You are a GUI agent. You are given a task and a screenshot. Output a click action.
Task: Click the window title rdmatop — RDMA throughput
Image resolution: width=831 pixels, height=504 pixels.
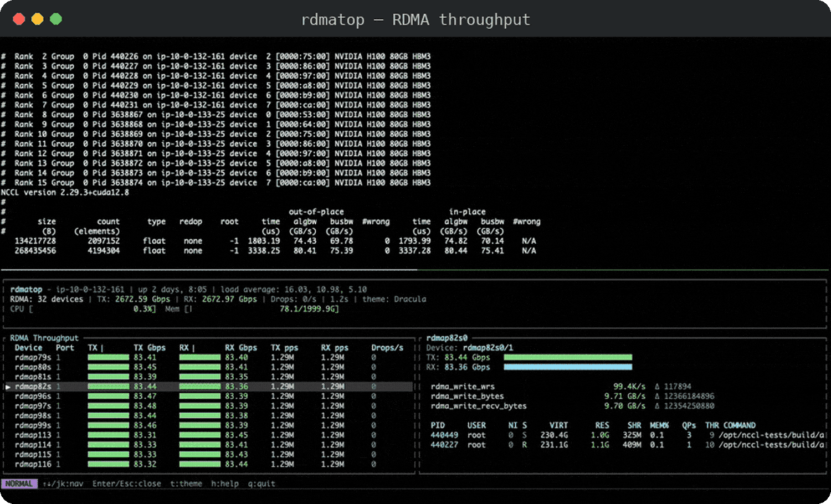(x=416, y=19)
